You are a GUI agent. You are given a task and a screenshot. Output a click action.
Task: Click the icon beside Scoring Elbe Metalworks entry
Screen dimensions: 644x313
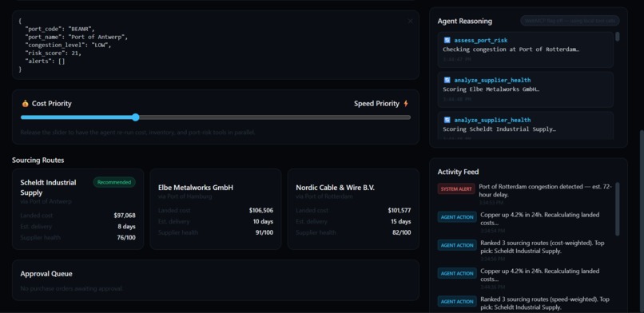447,80
